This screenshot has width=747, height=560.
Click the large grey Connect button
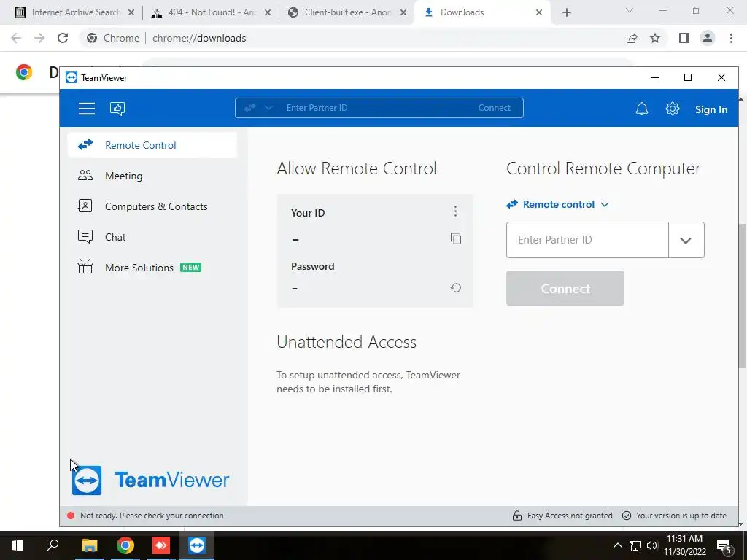(565, 288)
